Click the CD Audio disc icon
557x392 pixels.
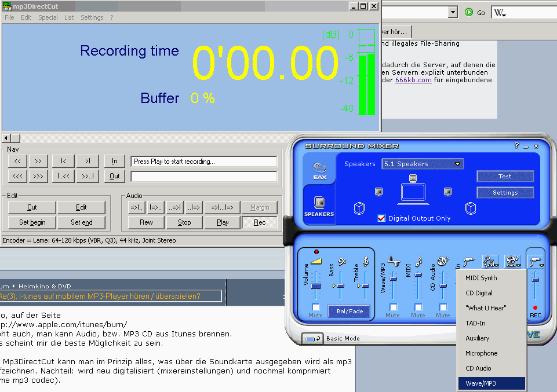[443, 262]
